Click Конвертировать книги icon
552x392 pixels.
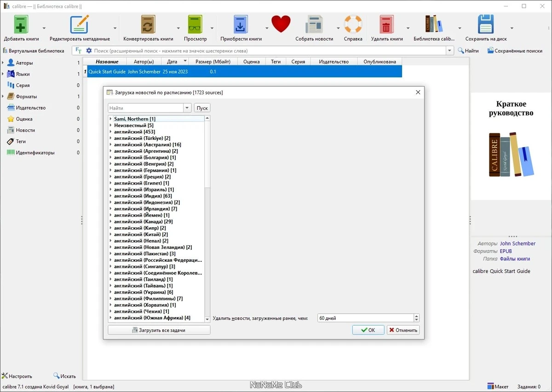click(x=148, y=24)
